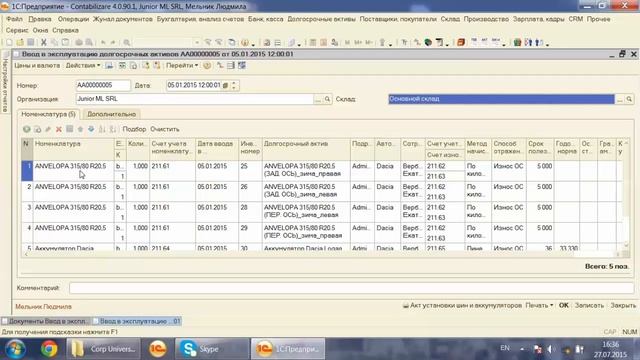Click the green basket icon in main toolbar

click(517, 42)
